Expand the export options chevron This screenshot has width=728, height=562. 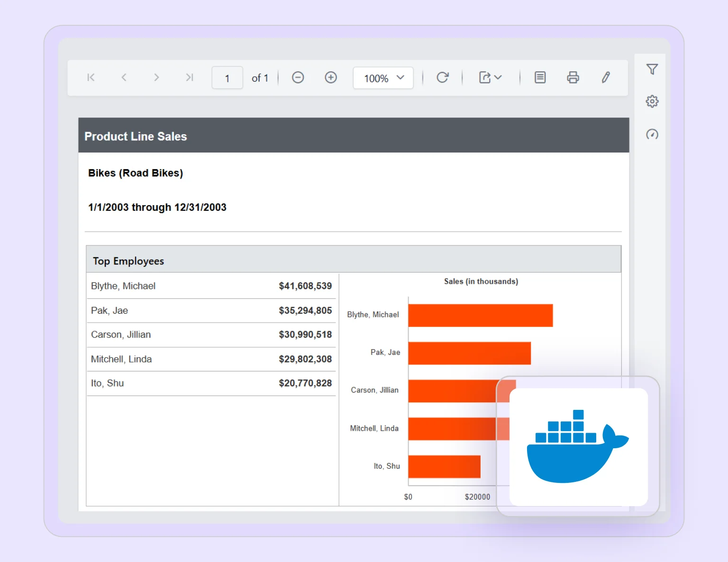(497, 77)
